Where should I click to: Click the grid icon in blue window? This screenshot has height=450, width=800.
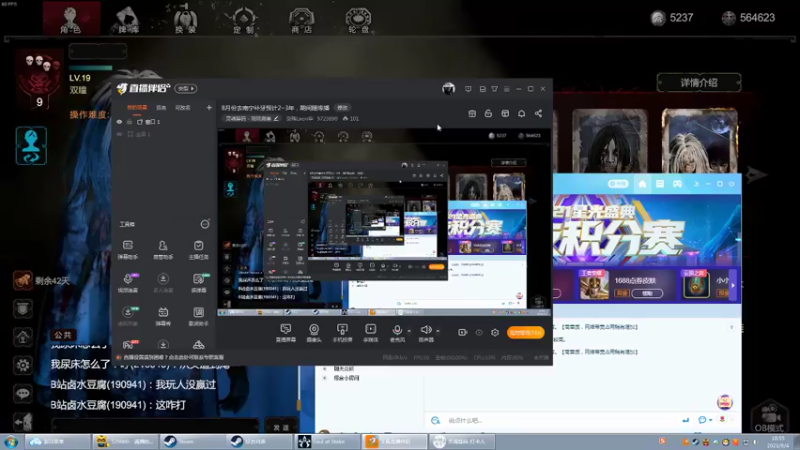(x=660, y=184)
